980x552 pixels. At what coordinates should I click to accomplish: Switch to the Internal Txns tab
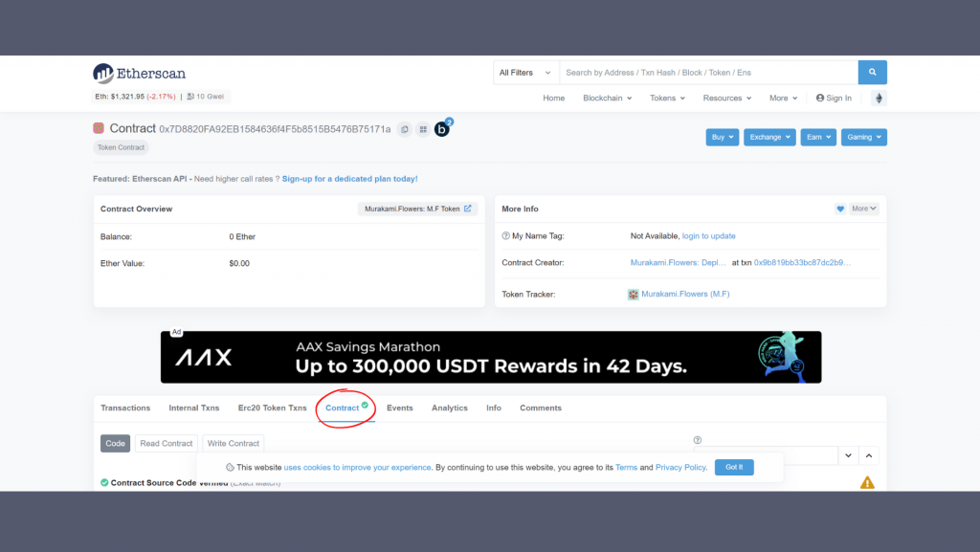click(193, 408)
